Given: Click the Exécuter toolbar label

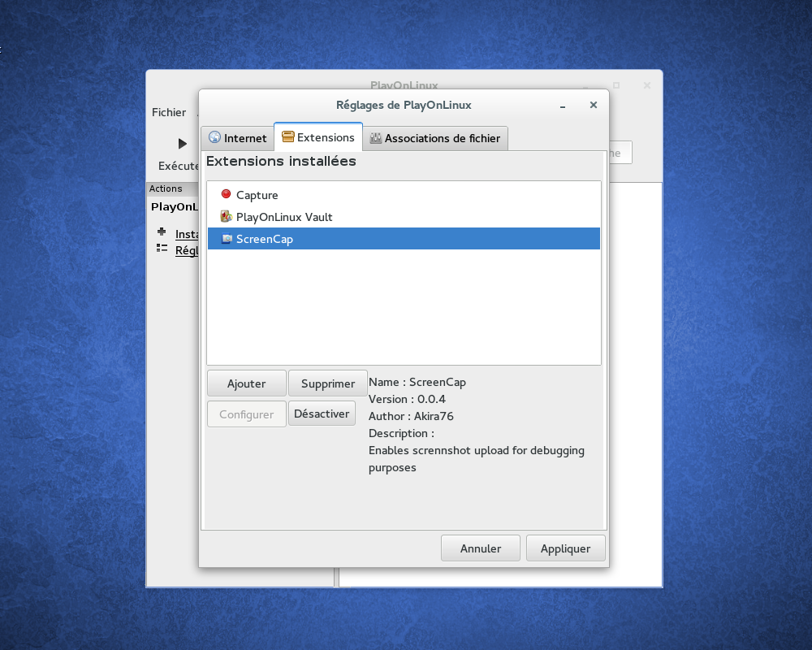Looking at the screenshot, I should point(178,166).
